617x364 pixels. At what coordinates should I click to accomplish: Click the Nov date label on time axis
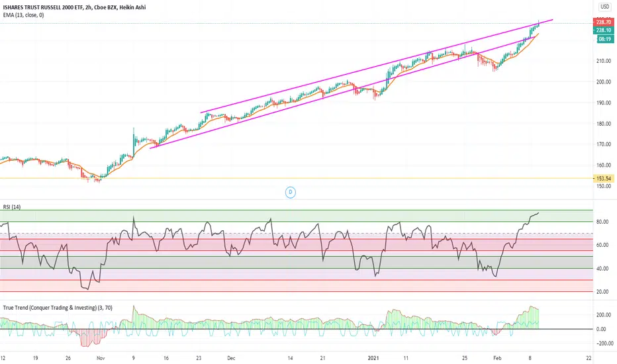coord(101,358)
